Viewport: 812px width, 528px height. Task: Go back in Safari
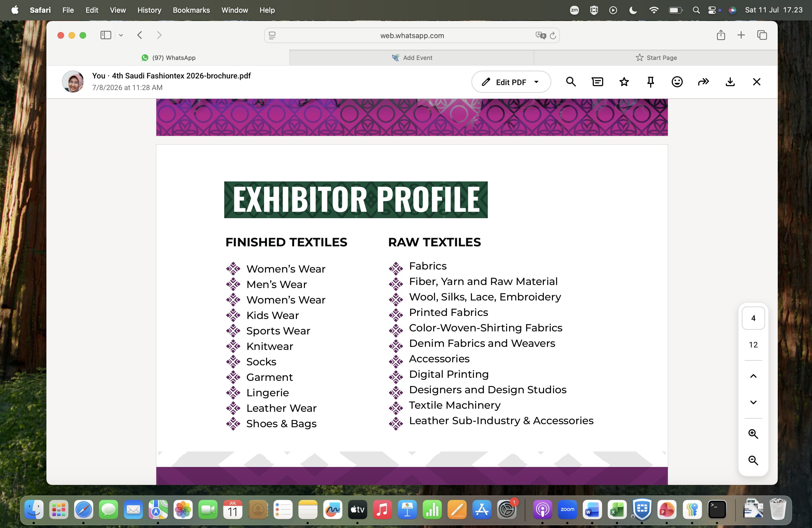[140, 35]
